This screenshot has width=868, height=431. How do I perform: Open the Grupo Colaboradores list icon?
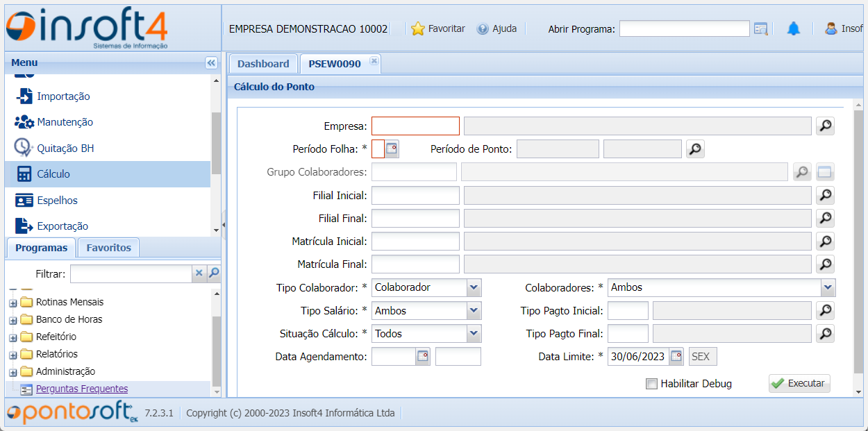(825, 171)
